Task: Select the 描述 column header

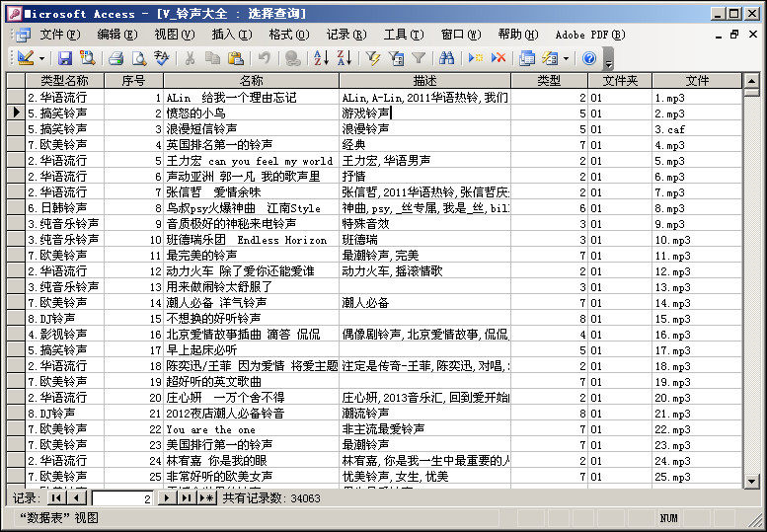Action: pos(425,81)
